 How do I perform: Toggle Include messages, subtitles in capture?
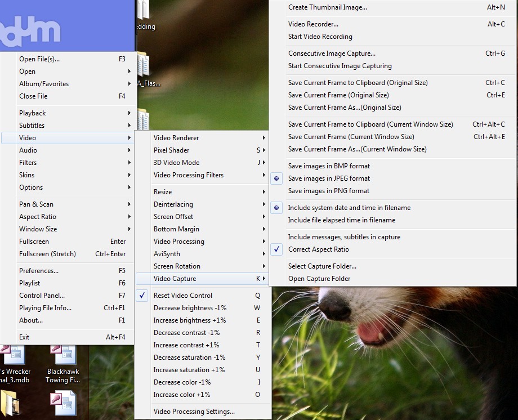coord(393,237)
